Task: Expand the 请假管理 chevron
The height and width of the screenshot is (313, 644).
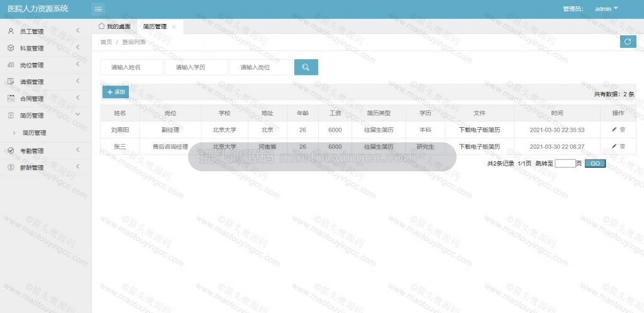Action: 77,81
